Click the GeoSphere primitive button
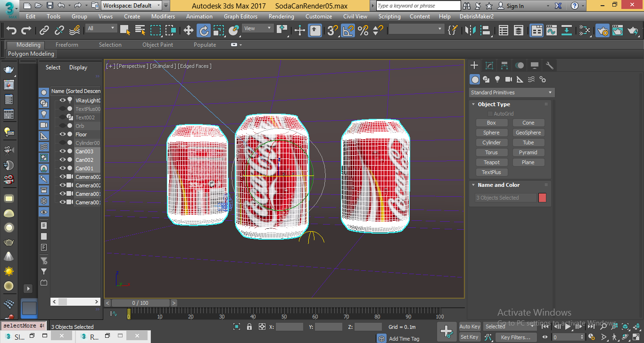644x343 pixels. pyautogui.click(x=528, y=133)
